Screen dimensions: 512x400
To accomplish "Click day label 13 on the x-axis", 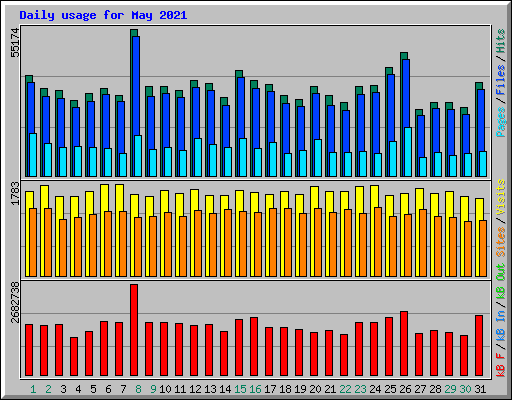I will point(210,389).
